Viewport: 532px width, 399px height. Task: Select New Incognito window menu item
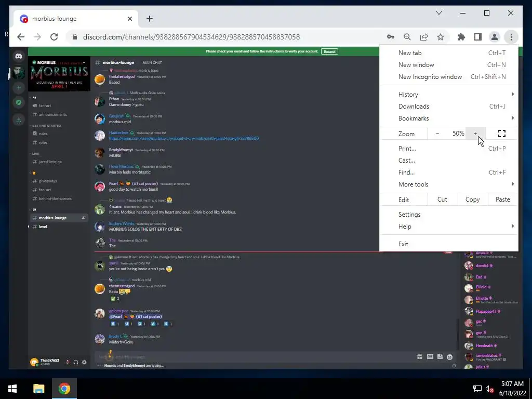[449, 77]
